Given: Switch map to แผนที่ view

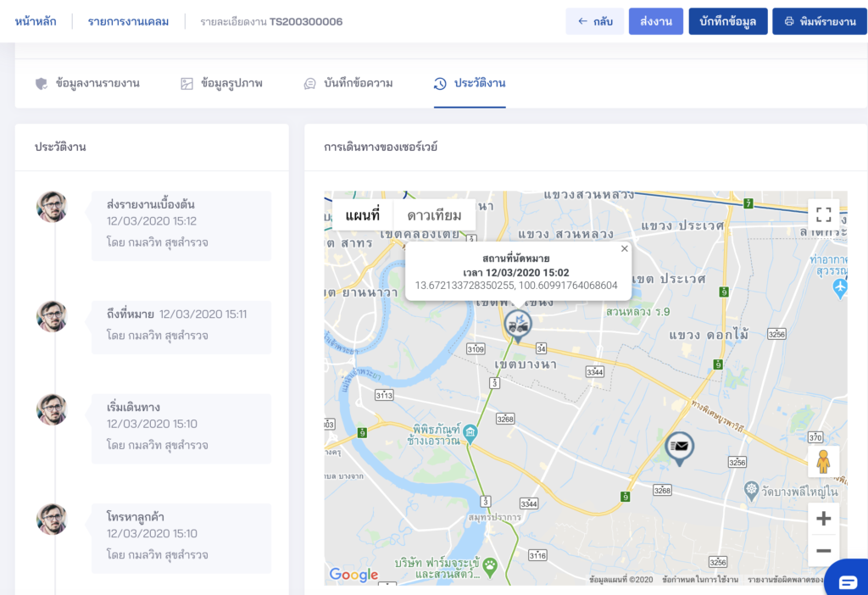Looking at the screenshot, I should coord(363,214).
